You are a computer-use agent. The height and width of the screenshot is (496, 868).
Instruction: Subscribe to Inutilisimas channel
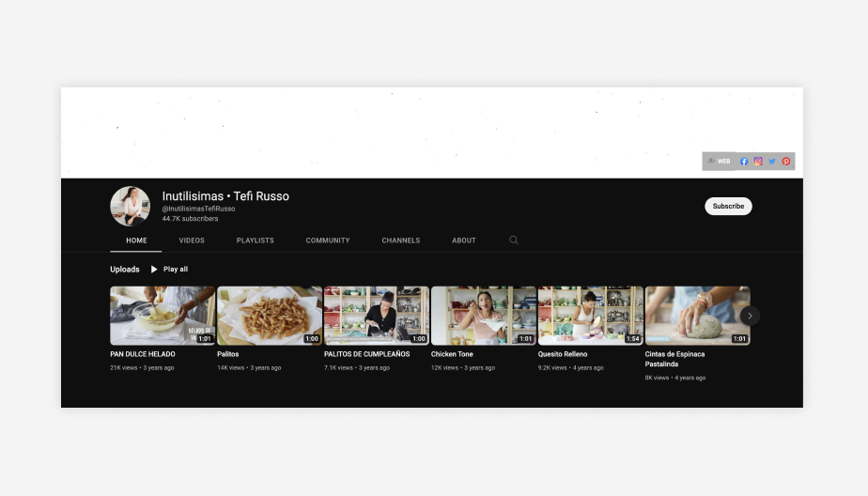click(x=728, y=206)
